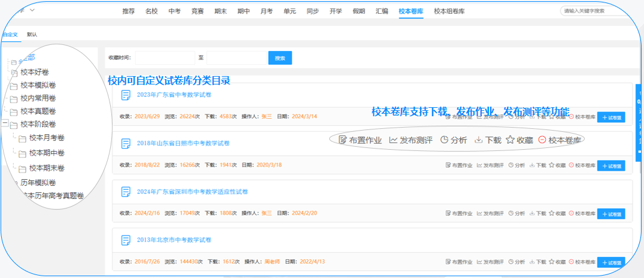Focus the 收藏时间 start date field
644x278 pixels.
165,58
